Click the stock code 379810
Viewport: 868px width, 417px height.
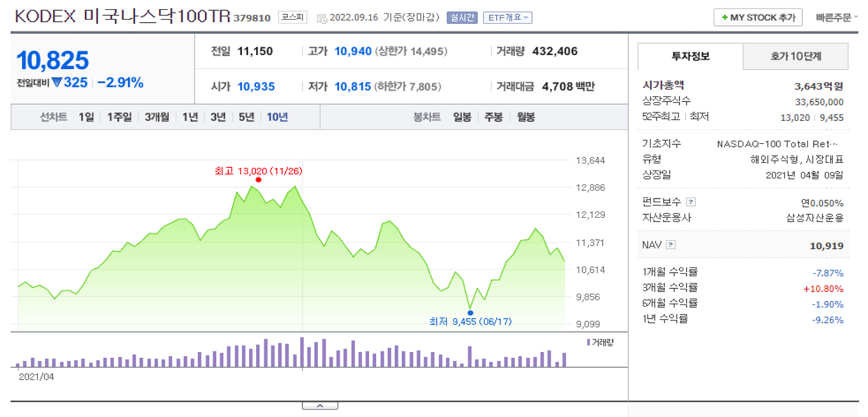click(x=252, y=18)
